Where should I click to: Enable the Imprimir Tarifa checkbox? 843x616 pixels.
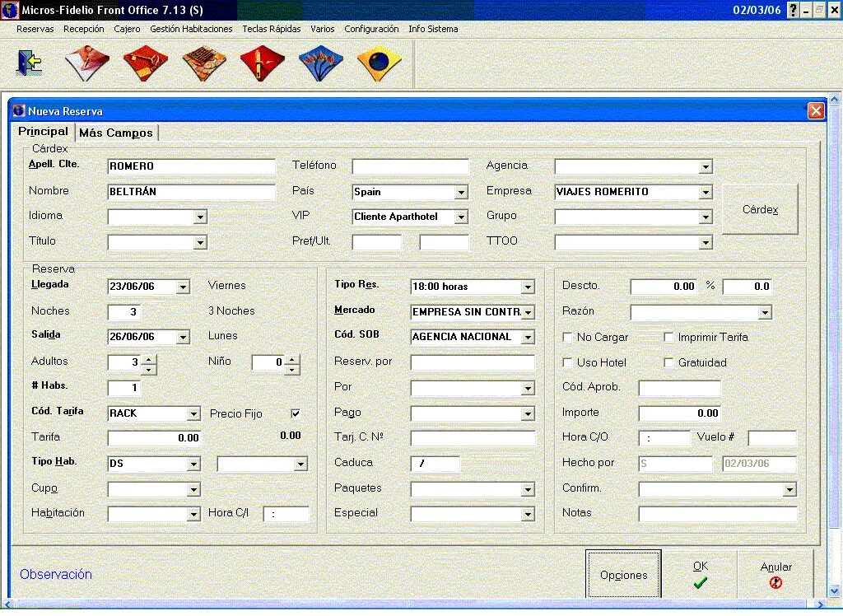668,338
